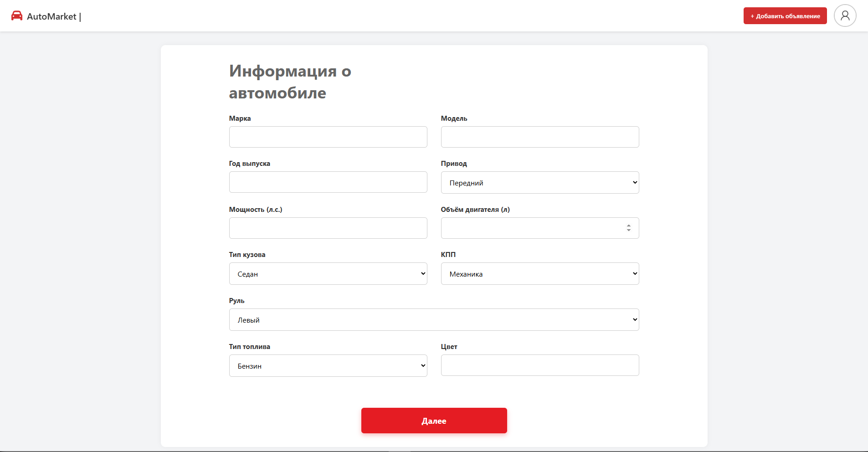Click the 'Добавить объявление' button
This screenshot has width=868, height=452.
click(x=785, y=16)
